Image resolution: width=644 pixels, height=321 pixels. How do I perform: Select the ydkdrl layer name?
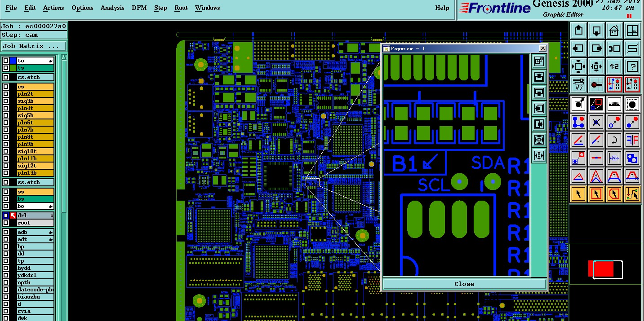click(x=36, y=275)
